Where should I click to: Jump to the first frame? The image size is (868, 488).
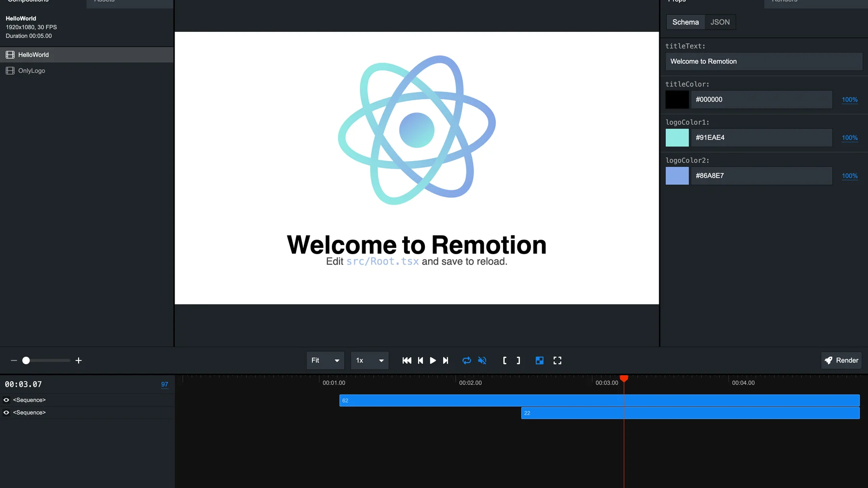pyautogui.click(x=407, y=360)
